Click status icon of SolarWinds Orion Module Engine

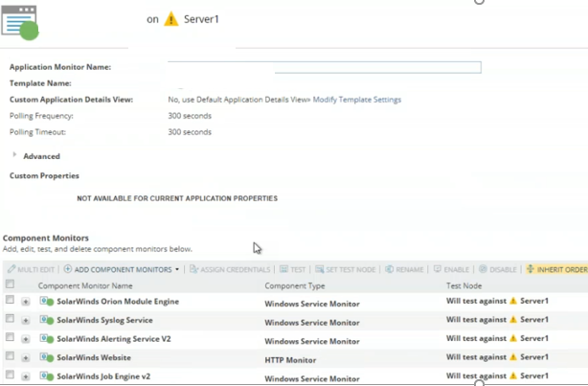pos(47,301)
